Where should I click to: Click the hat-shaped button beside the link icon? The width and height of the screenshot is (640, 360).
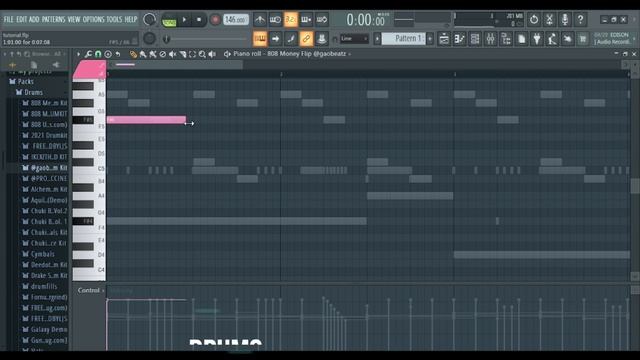(x=322, y=39)
